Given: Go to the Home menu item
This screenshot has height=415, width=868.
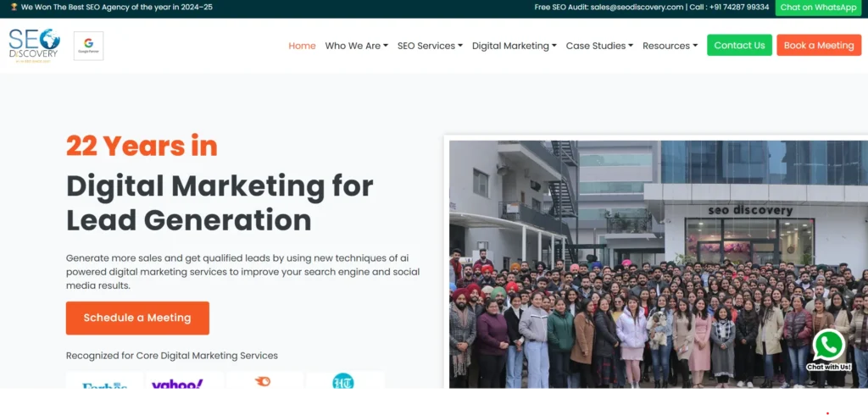Looking at the screenshot, I should pos(303,46).
